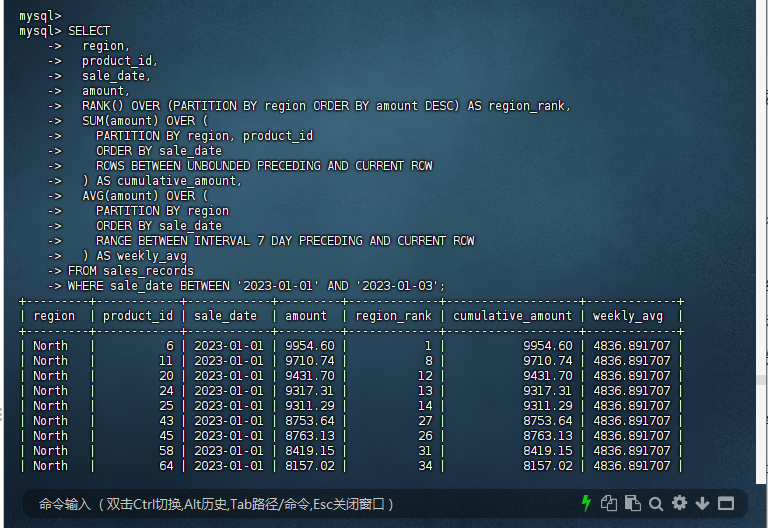Click sale_date cell in product 20 row
Viewport: 768px width, 528px height.
click(229, 376)
